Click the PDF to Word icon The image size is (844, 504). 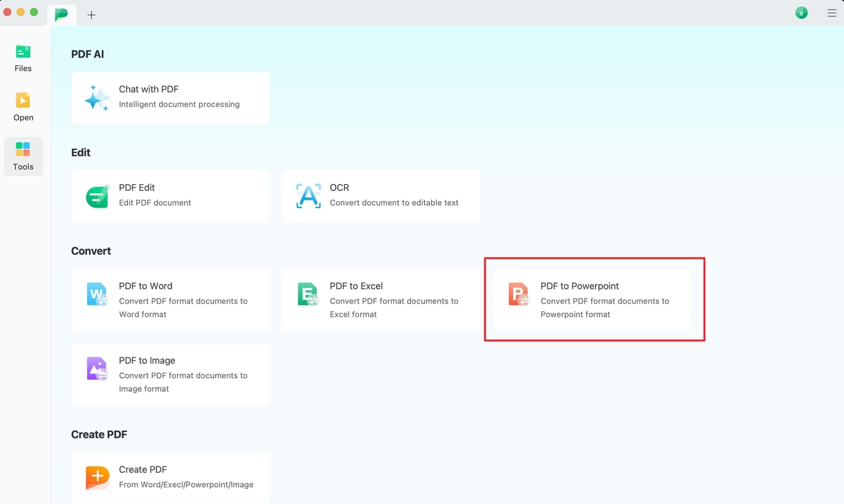pyautogui.click(x=97, y=294)
